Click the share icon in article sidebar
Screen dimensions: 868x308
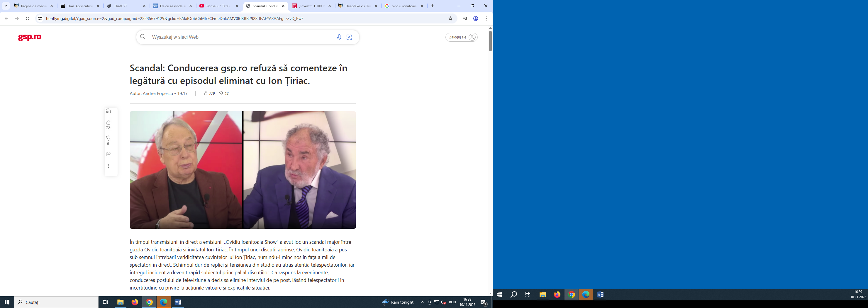click(108, 154)
